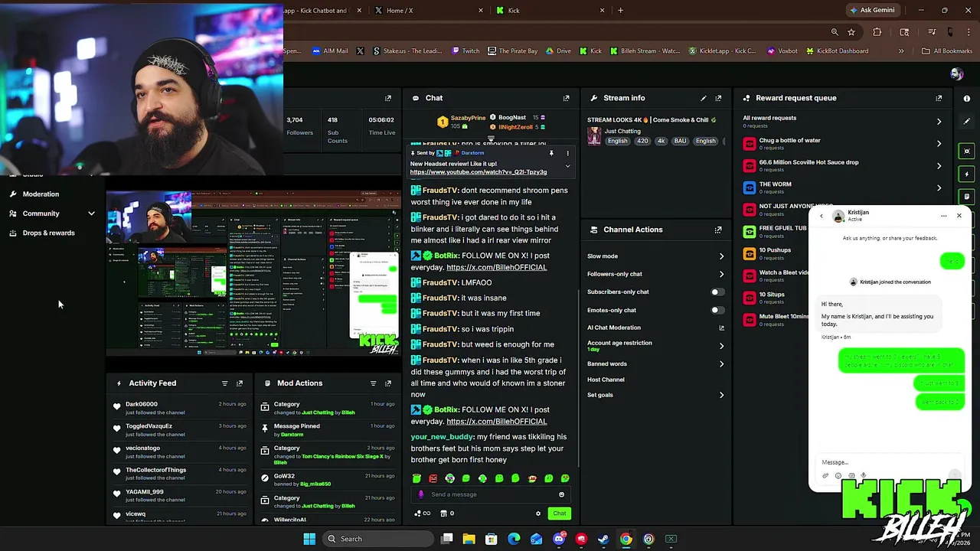980x551 pixels.
Task: Click the channel points infinity icon
Action: pyautogui.click(x=423, y=514)
